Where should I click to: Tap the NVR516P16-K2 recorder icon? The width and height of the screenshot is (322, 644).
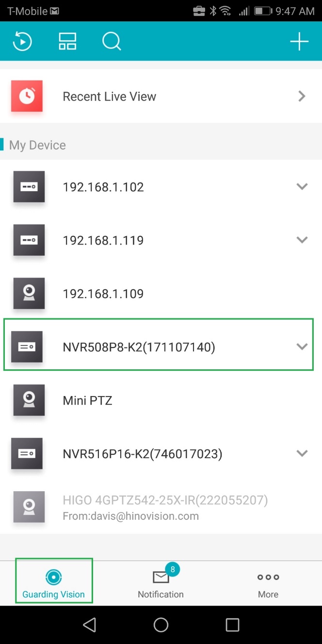[x=27, y=454]
